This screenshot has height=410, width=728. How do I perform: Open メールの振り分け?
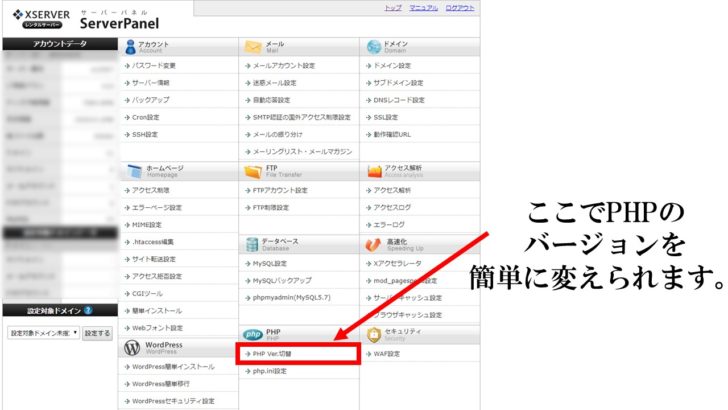(x=278, y=135)
